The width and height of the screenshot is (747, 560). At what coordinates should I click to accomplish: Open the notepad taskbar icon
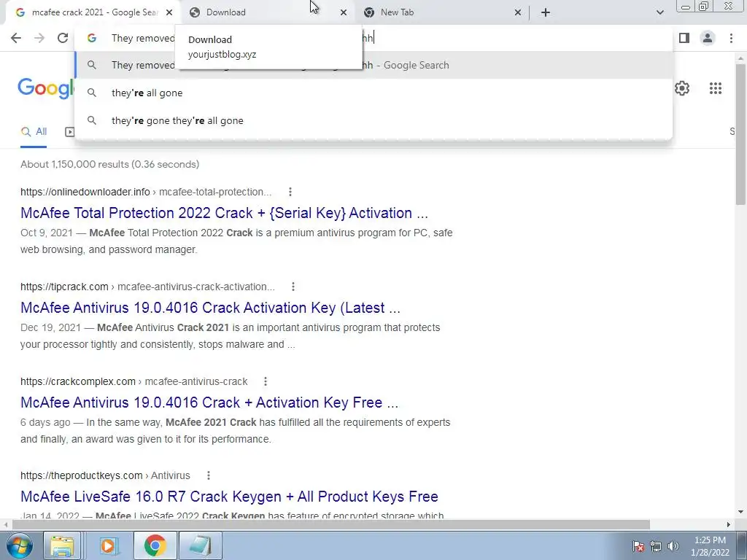tap(201, 545)
